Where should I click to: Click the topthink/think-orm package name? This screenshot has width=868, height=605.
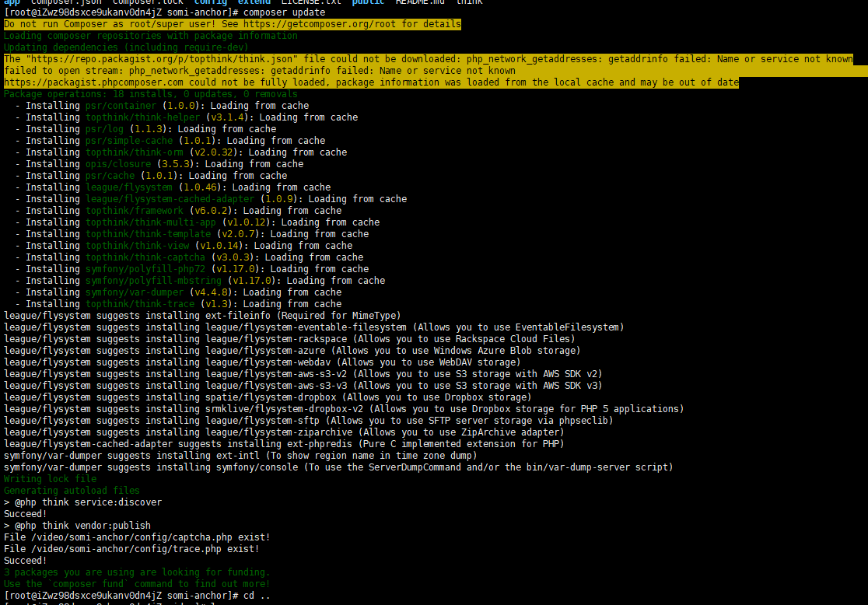point(135,152)
